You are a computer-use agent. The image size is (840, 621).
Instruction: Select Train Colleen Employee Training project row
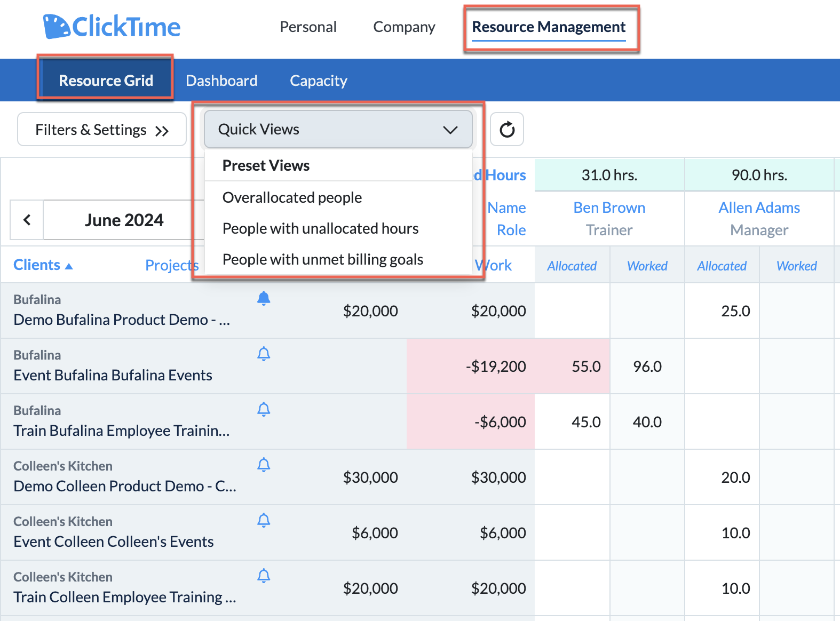[125, 597]
